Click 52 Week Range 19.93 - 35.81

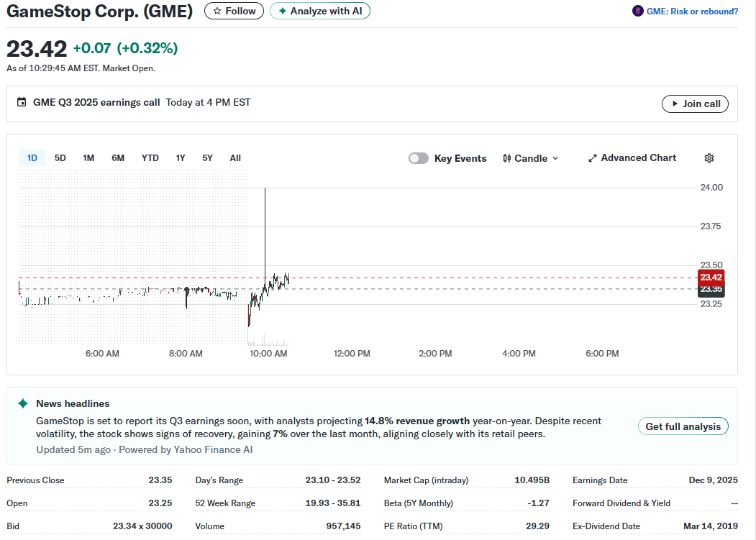click(332, 503)
